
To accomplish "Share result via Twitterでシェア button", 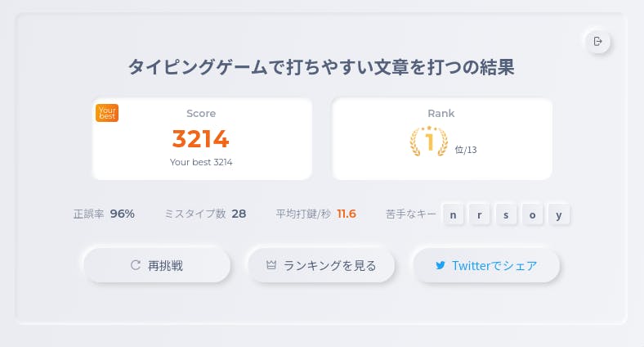I will pos(486,265).
